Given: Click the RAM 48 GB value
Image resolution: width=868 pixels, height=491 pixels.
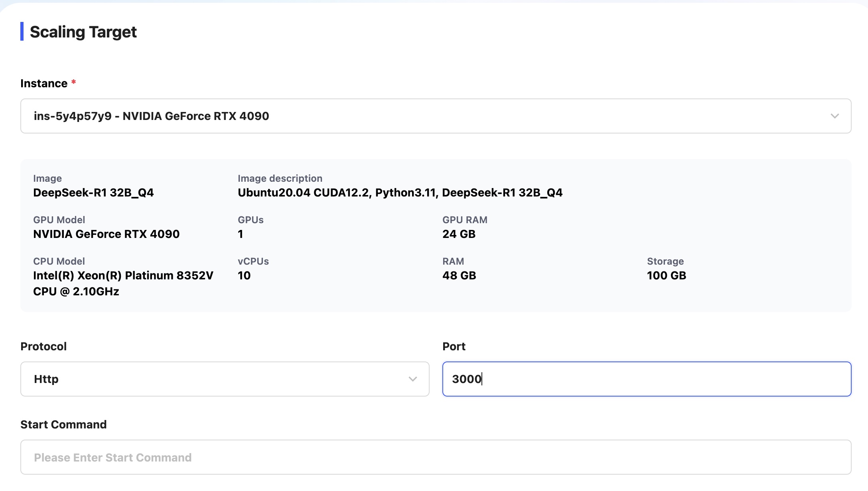Looking at the screenshot, I should click(459, 276).
